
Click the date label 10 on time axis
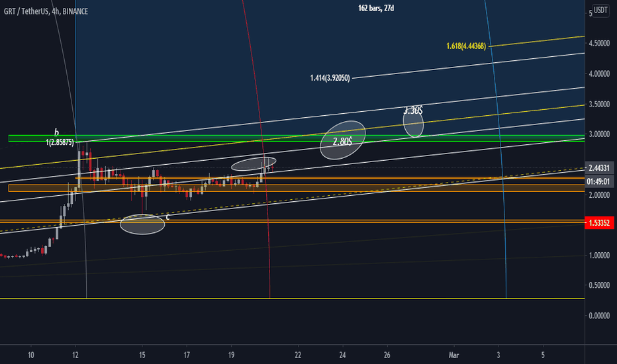click(30, 355)
